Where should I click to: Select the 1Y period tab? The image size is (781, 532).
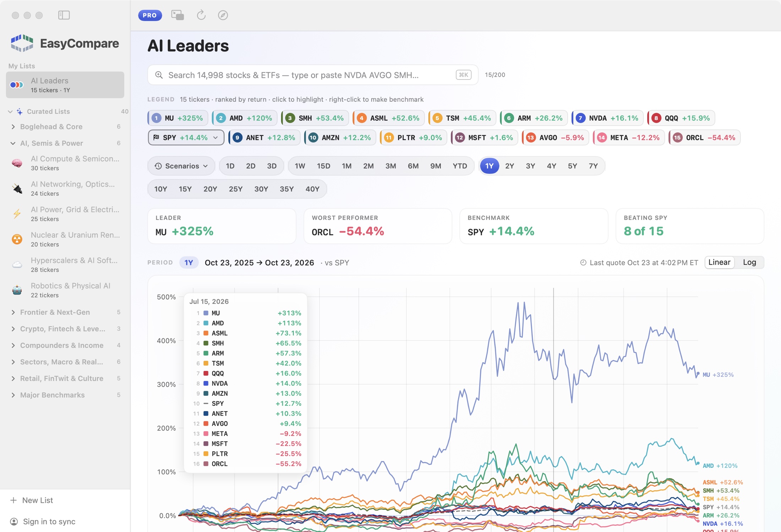(x=489, y=166)
